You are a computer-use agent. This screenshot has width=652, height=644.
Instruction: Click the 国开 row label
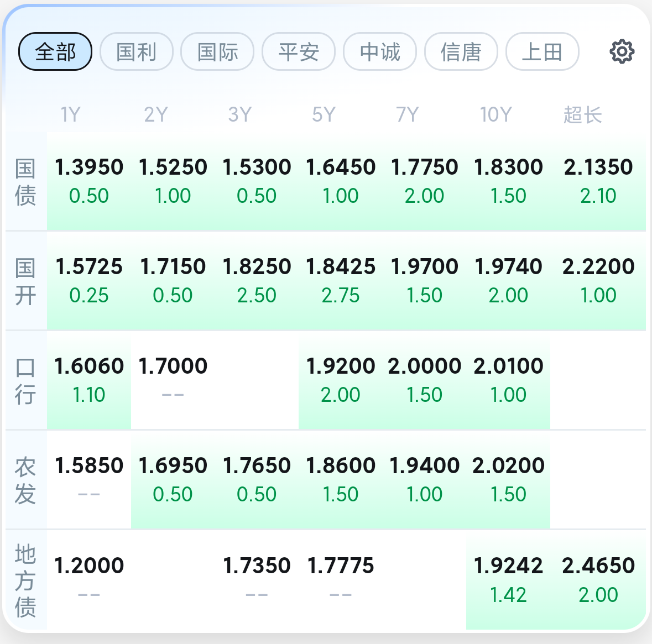tap(25, 281)
